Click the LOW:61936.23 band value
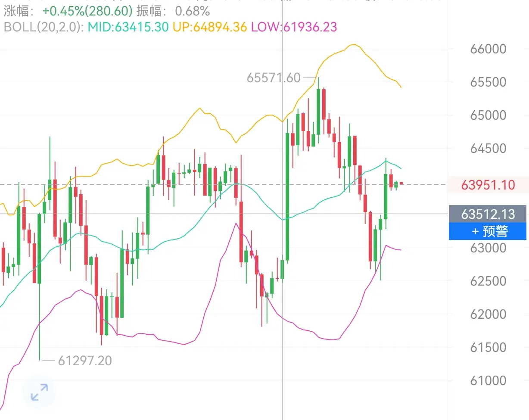This screenshot has height=420, width=529. click(x=294, y=27)
